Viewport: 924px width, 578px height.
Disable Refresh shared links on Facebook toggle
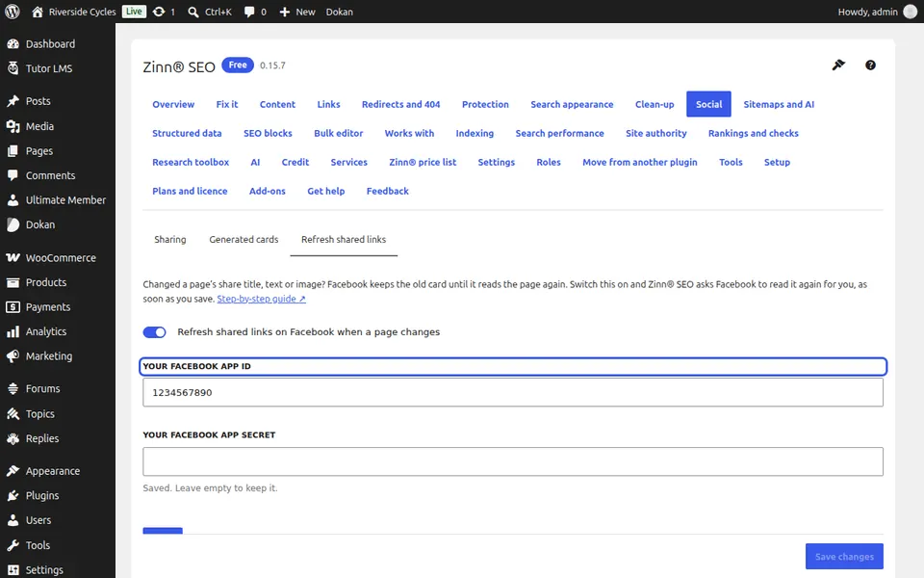point(154,332)
